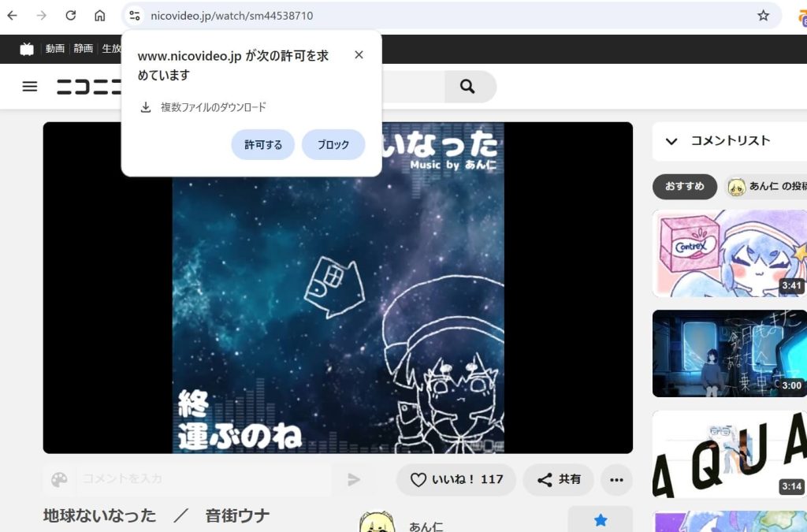Click the Niconico TV logo icon
The width and height of the screenshot is (807, 532).
pyautogui.click(x=27, y=49)
